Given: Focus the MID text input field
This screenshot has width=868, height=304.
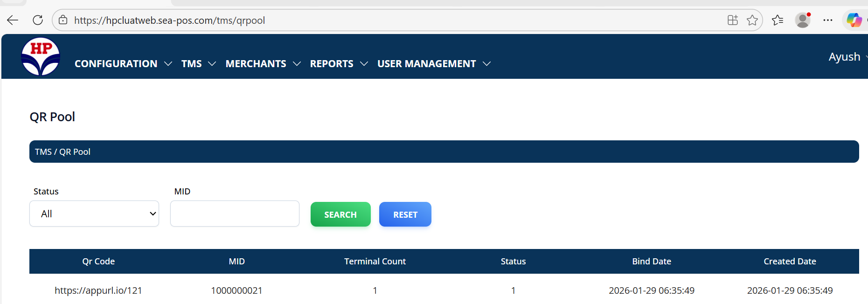Looking at the screenshot, I should click(x=235, y=214).
